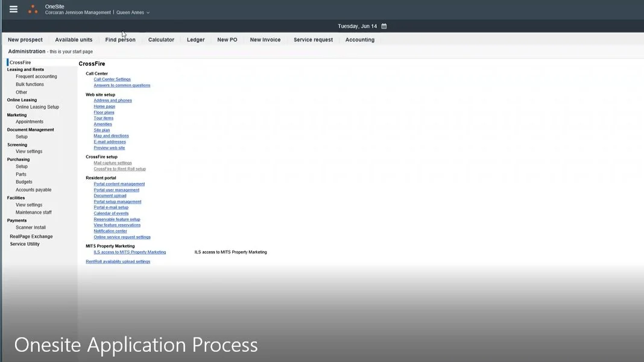This screenshot has width=644, height=362.
Task: Open the Calendar of events link
Action: coord(111,213)
